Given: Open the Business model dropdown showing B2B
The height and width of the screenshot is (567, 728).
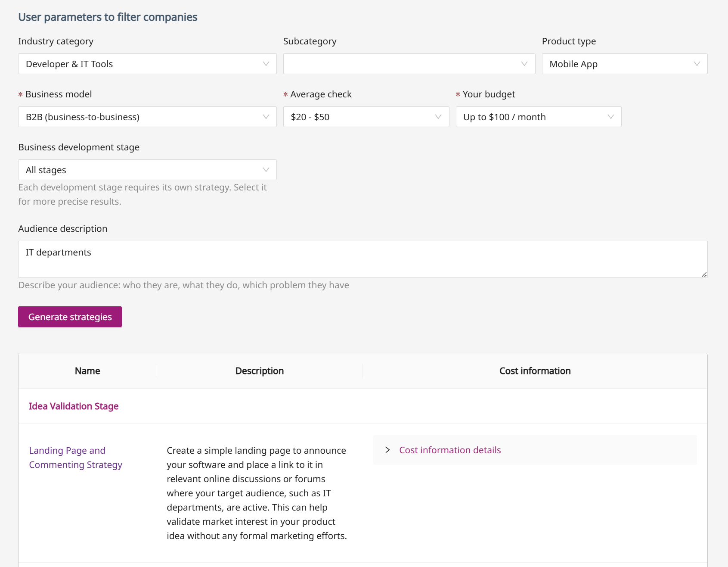Looking at the screenshot, I should tap(147, 117).
